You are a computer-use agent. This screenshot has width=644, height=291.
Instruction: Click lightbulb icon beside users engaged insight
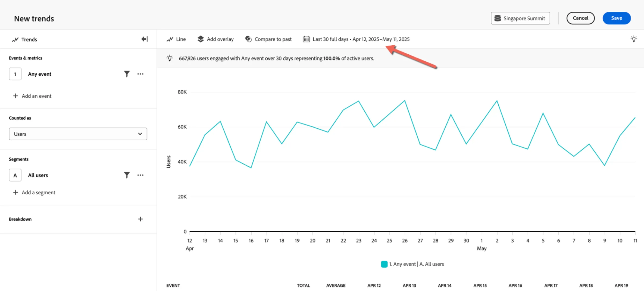click(x=170, y=58)
